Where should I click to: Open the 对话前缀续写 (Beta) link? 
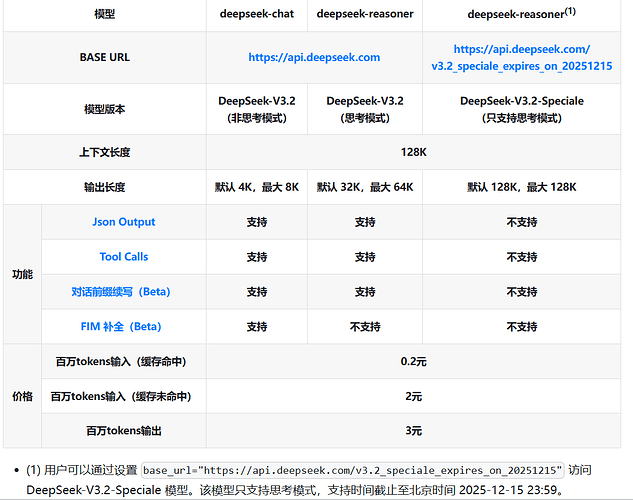pyautogui.click(x=121, y=292)
